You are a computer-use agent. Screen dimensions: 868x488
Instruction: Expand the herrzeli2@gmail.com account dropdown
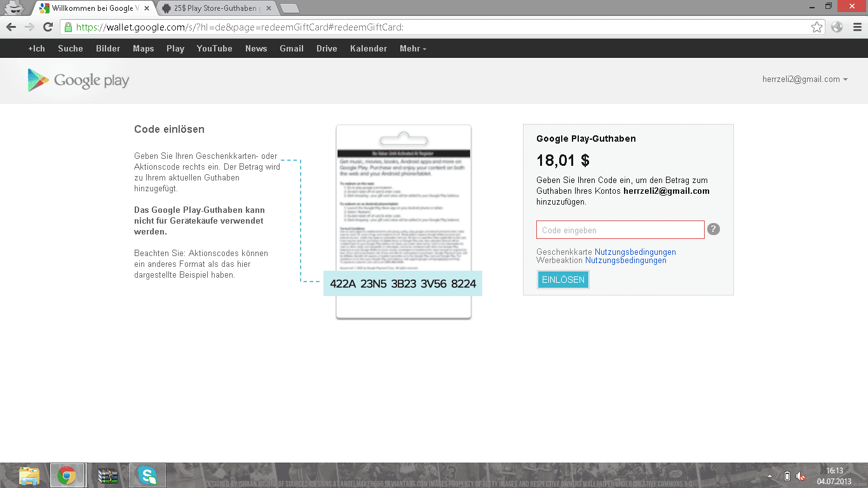point(805,79)
